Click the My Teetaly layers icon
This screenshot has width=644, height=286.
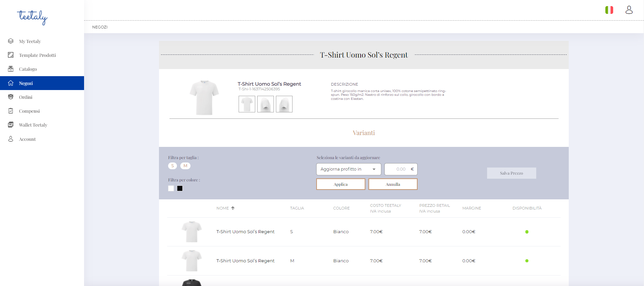(x=11, y=41)
